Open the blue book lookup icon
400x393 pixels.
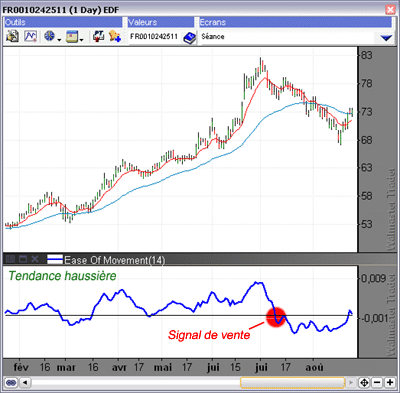tap(189, 37)
